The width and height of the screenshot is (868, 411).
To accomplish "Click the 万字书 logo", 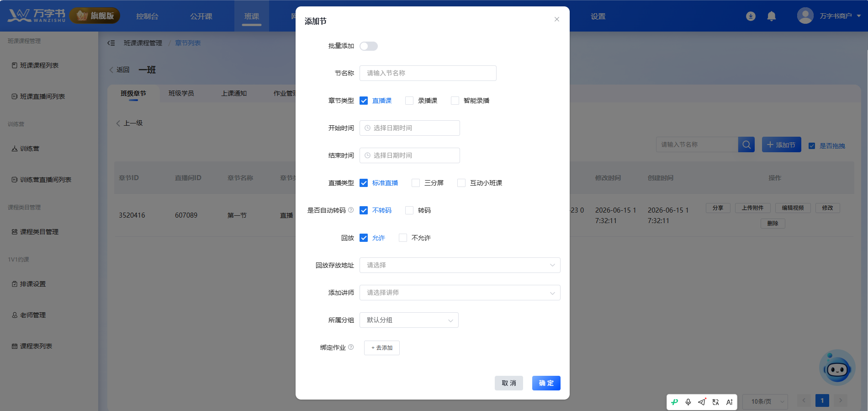I will click(37, 16).
